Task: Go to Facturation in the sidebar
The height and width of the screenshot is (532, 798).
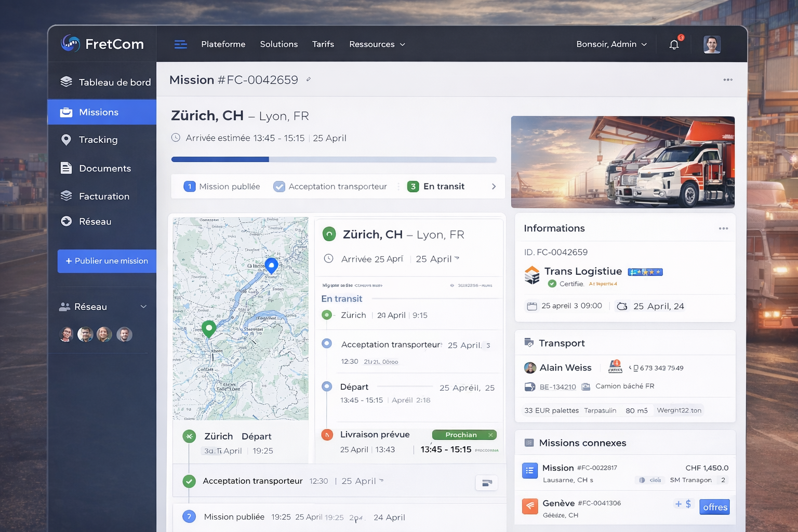Action: click(x=104, y=196)
